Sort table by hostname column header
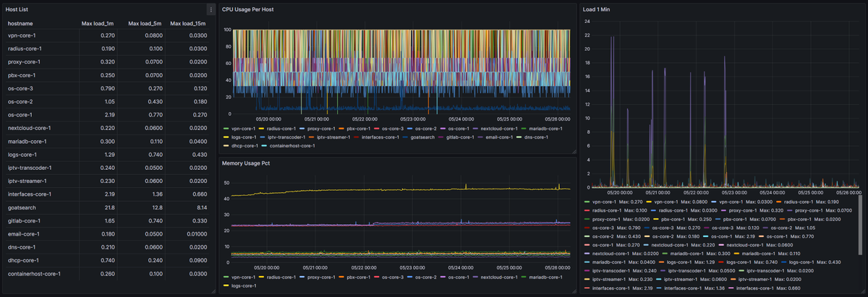 click(x=20, y=24)
